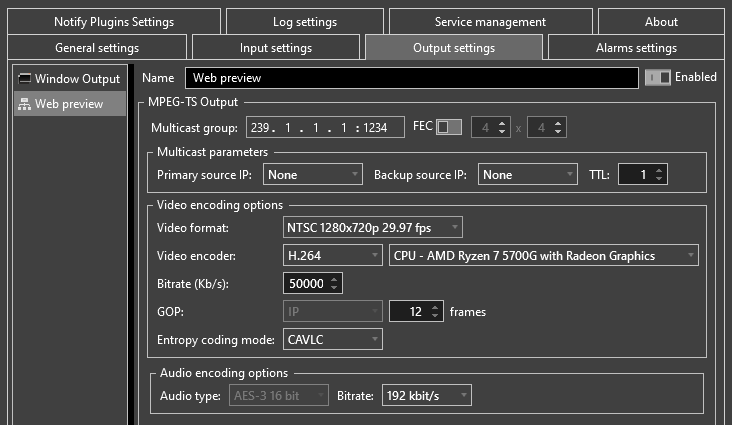Open the Input settings tab
This screenshot has width=732, height=425.
point(276,48)
